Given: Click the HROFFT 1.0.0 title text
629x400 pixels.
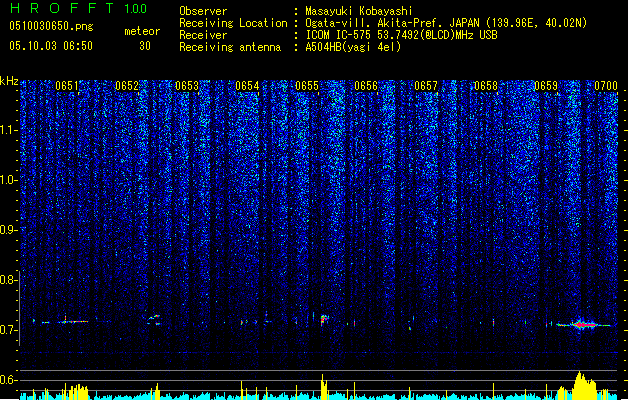Looking at the screenshot, I should [79, 8].
